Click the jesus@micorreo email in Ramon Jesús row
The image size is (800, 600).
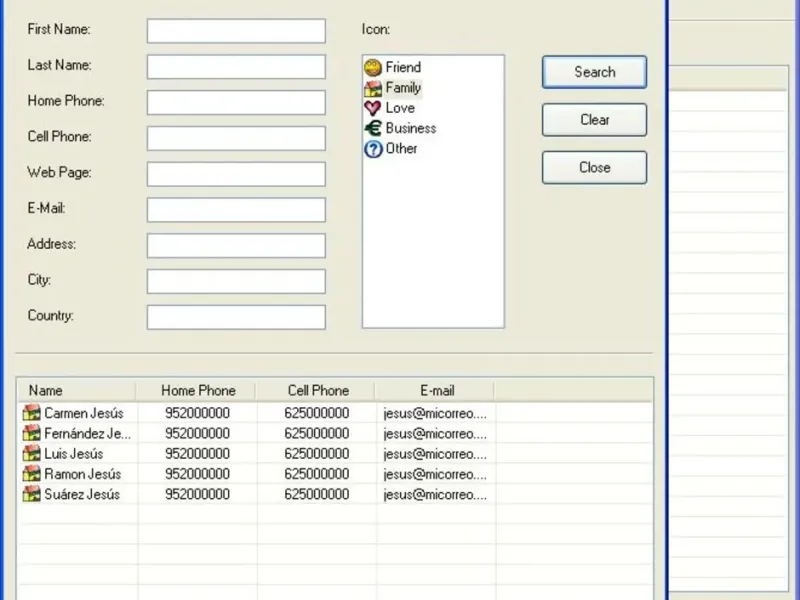(435, 474)
